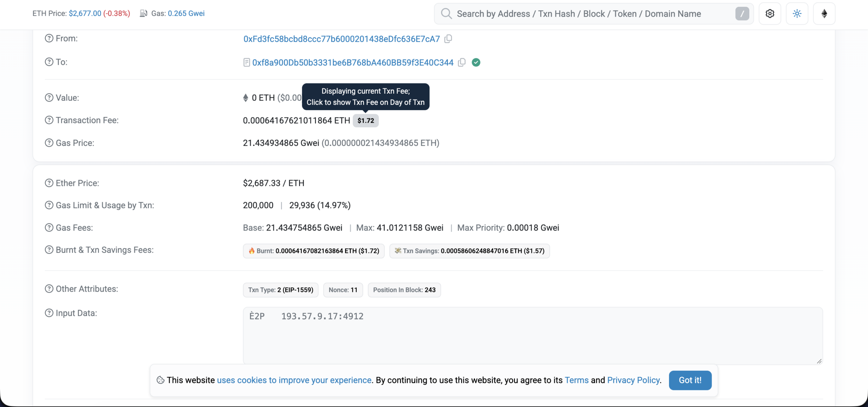Click the Burnt fee badge
This screenshot has width=868, height=407.
(x=314, y=251)
